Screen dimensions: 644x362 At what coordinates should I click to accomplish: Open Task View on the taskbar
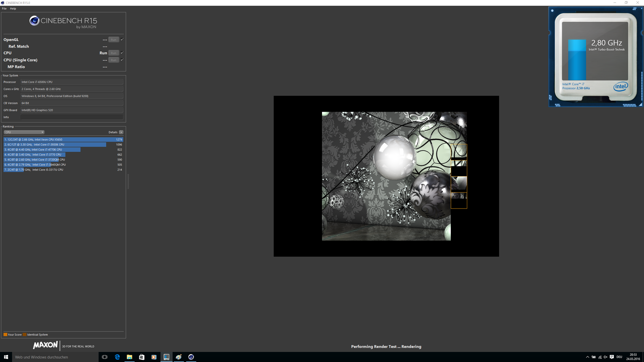pyautogui.click(x=105, y=357)
